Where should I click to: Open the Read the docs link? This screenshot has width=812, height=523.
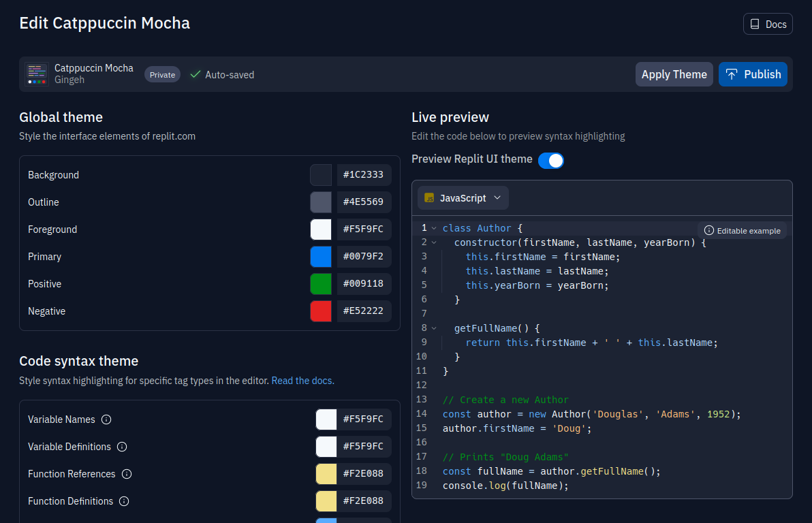302,381
